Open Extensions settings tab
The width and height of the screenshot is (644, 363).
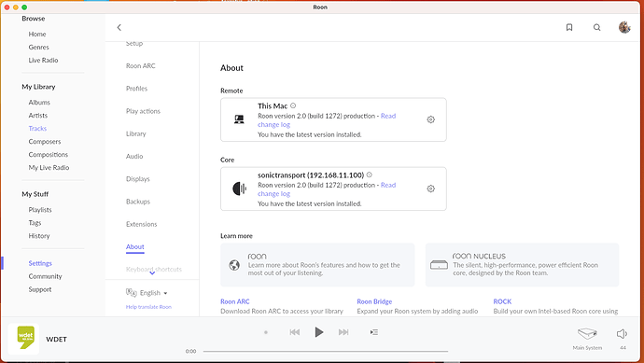pos(141,224)
